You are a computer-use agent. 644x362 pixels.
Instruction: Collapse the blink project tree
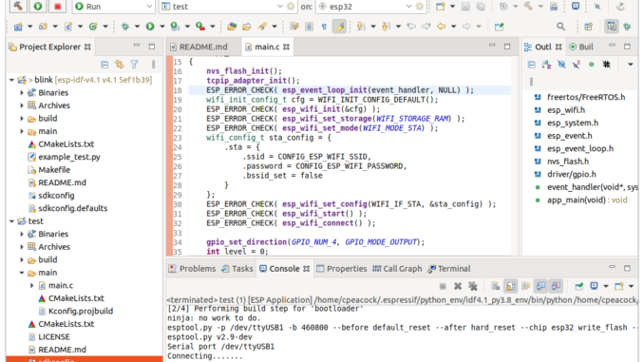(x=12, y=80)
